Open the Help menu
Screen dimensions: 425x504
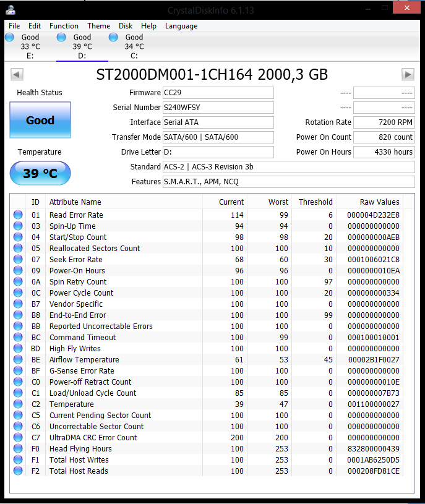tap(148, 26)
